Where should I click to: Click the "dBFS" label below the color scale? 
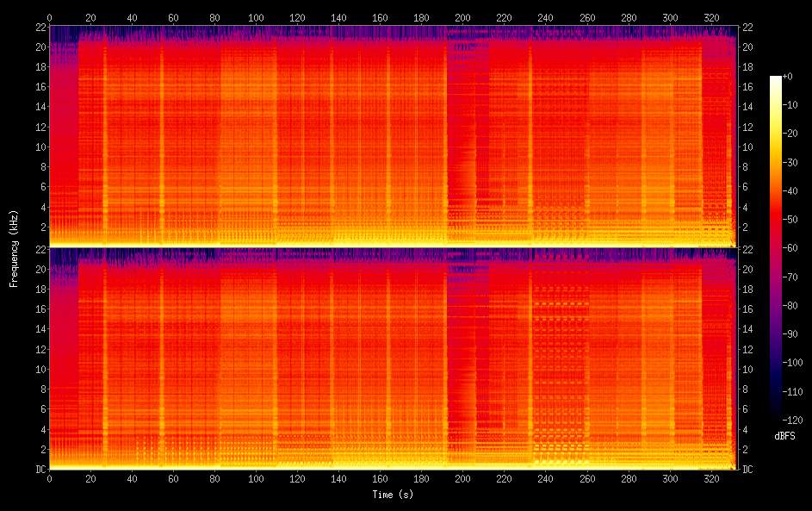point(784,436)
